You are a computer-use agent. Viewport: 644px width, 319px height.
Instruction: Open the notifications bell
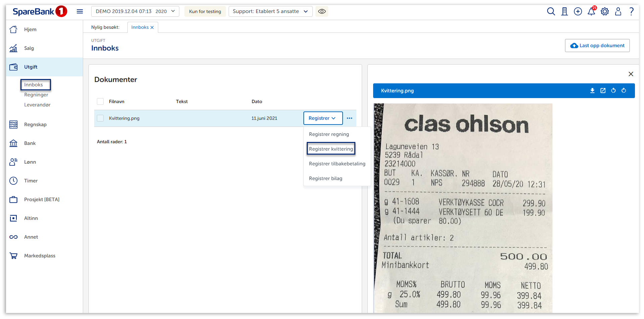point(591,11)
